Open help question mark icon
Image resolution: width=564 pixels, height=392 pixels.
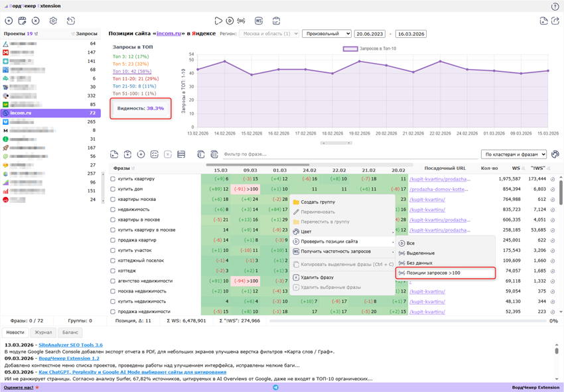pos(555,7)
